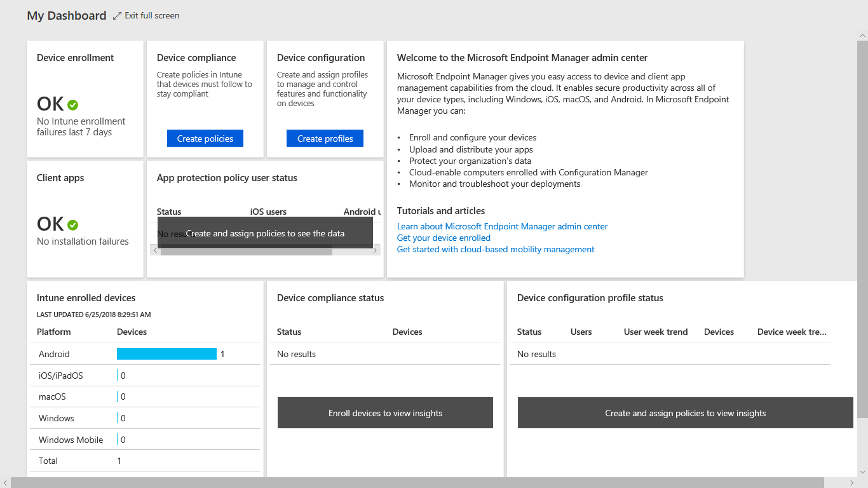Open the Get your device enrolled link
This screenshot has width=868, height=488.
444,238
